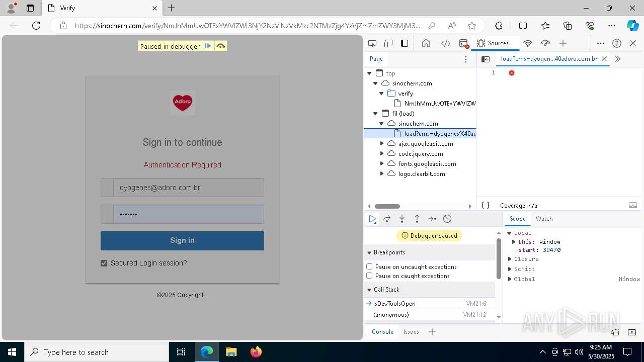Screen dimensions: 644x362
Task: Collapse the Breakpoints section
Action: click(369, 252)
